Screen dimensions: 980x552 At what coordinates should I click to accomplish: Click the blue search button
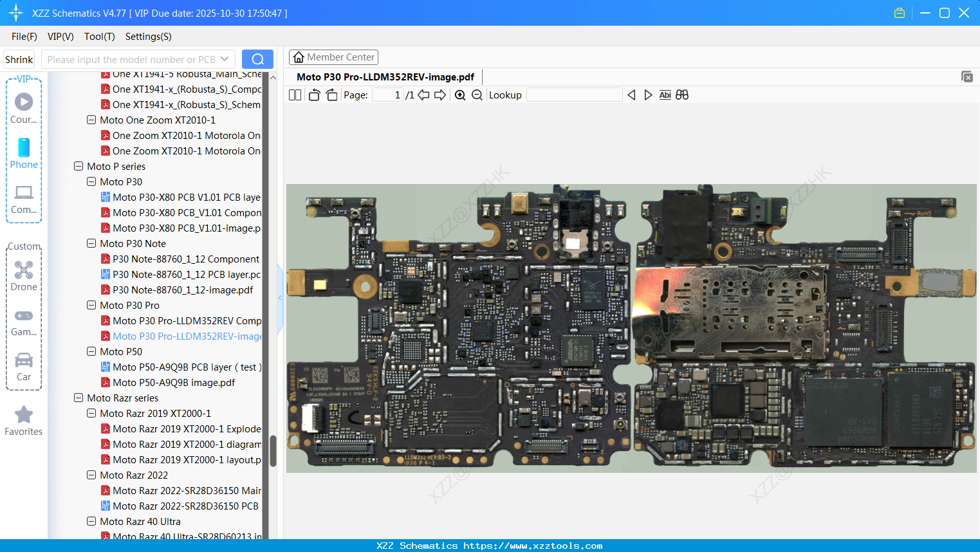pyautogui.click(x=257, y=59)
